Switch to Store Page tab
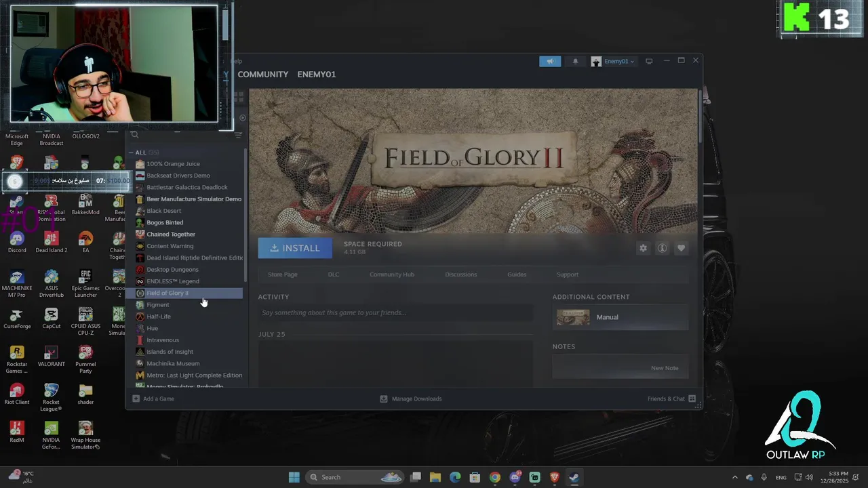Screen dimensions: 868x488 tap(283, 274)
